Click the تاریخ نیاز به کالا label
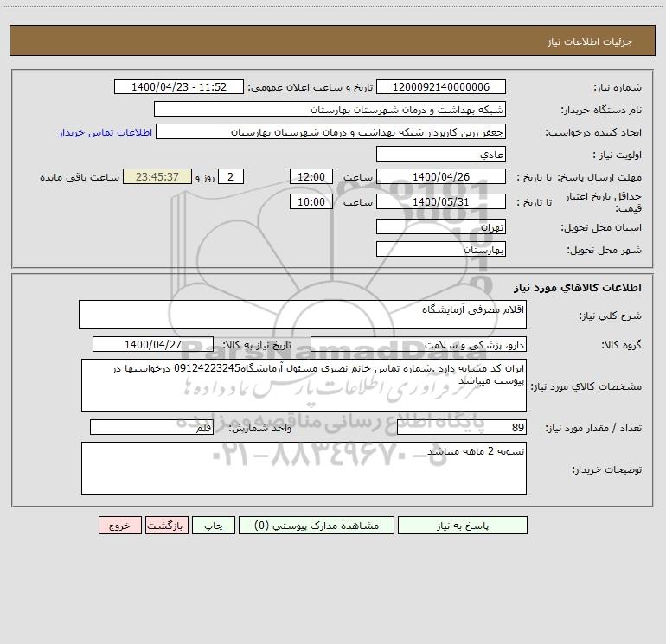Screen dimensions: 666x644 pos(258,346)
